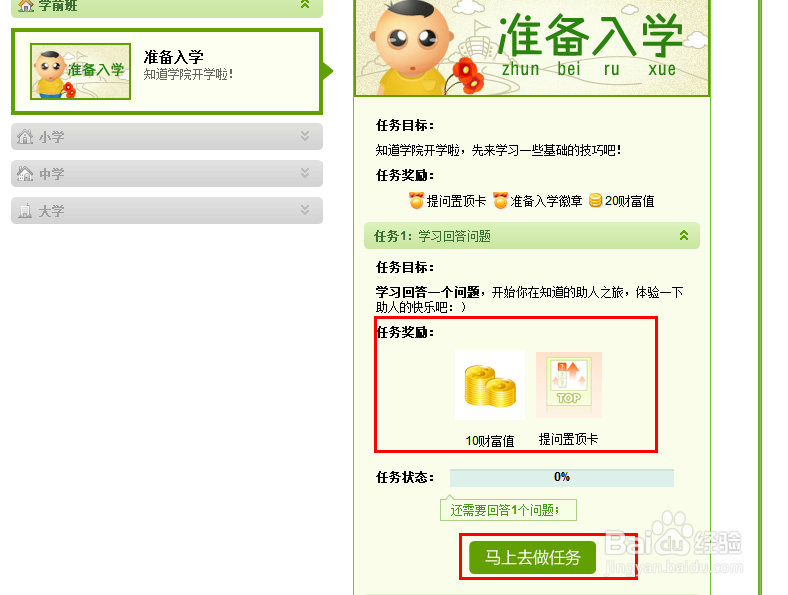Collapse the 任务1 学习回答问题 panel arrow
The height and width of the screenshot is (595, 788).
click(684, 235)
